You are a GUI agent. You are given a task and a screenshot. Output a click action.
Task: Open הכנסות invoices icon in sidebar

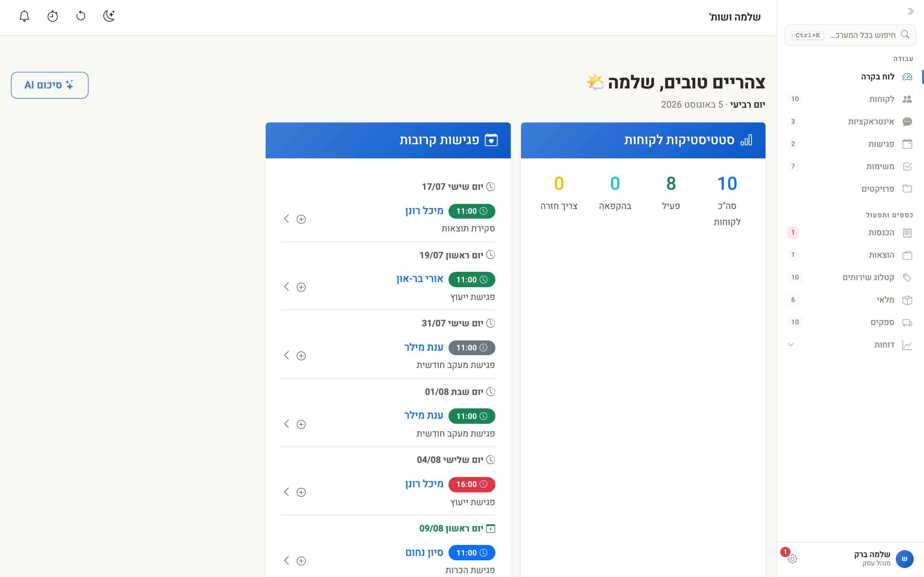pos(907,233)
